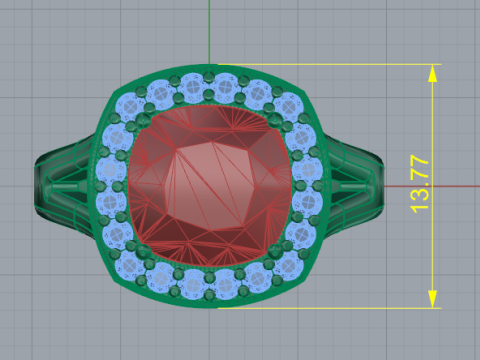This screenshot has width=480, height=360.
Task: Select the red cushion-cut center gemstone
Action: pos(210,186)
